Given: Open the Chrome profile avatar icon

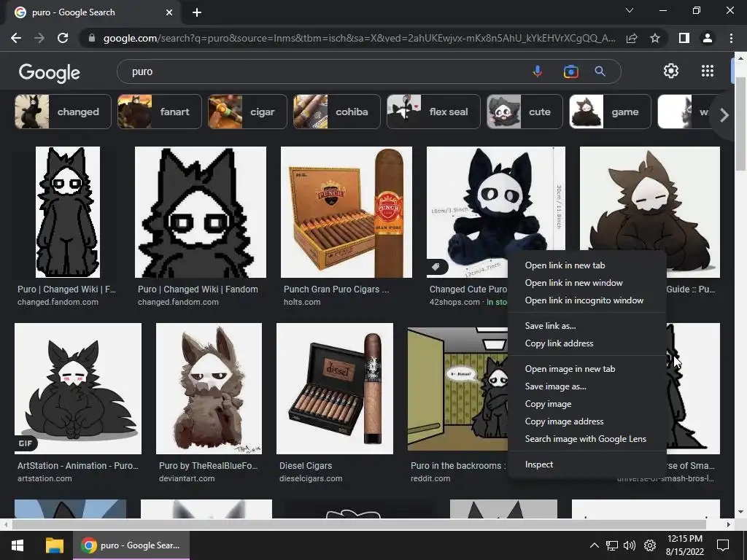Looking at the screenshot, I should (708, 38).
